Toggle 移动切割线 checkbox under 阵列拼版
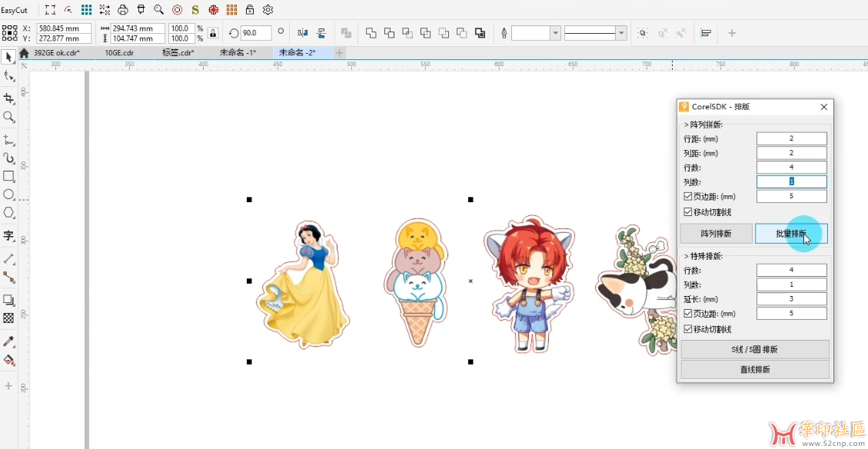Image resolution: width=868 pixels, height=449 pixels. (x=687, y=211)
